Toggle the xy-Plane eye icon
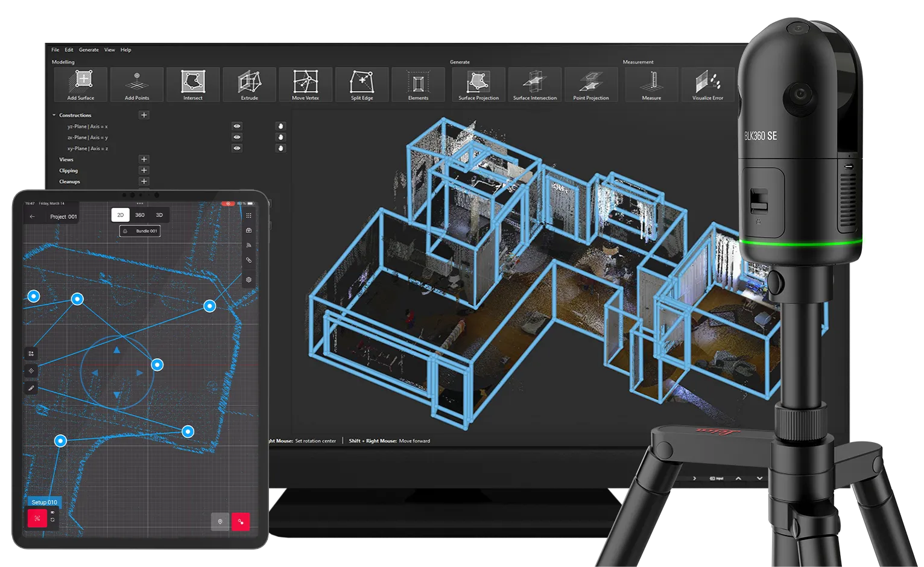 pos(237,148)
